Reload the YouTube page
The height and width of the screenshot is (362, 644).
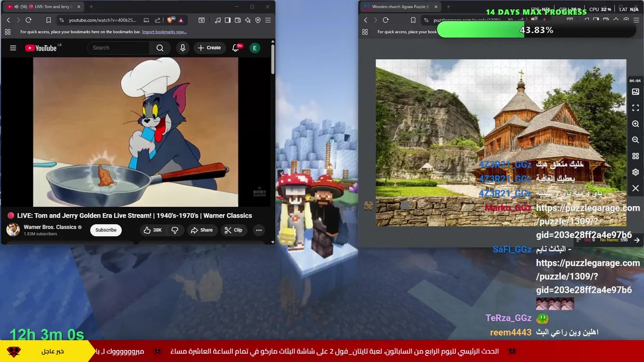point(28,20)
